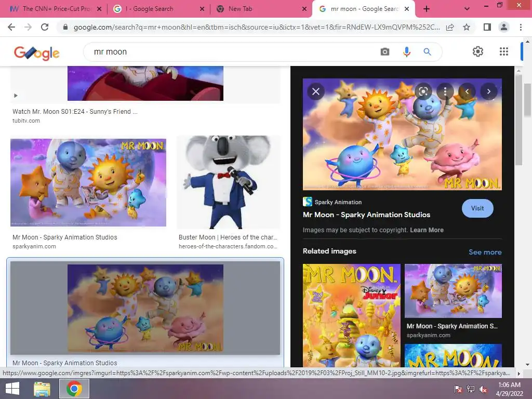
Task: Click the selected Mr Moon dancing thumbnail
Action: tap(145, 308)
